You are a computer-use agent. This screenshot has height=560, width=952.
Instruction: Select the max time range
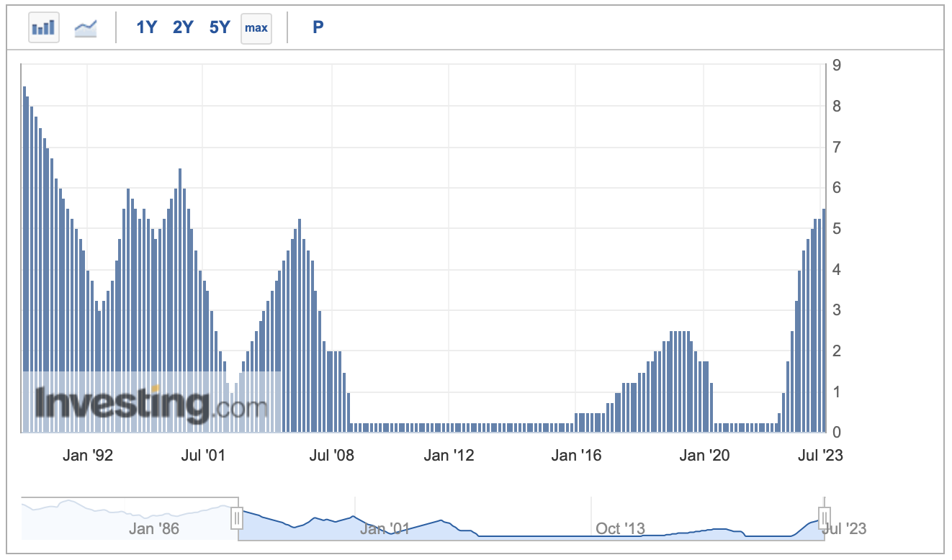(x=256, y=28)
